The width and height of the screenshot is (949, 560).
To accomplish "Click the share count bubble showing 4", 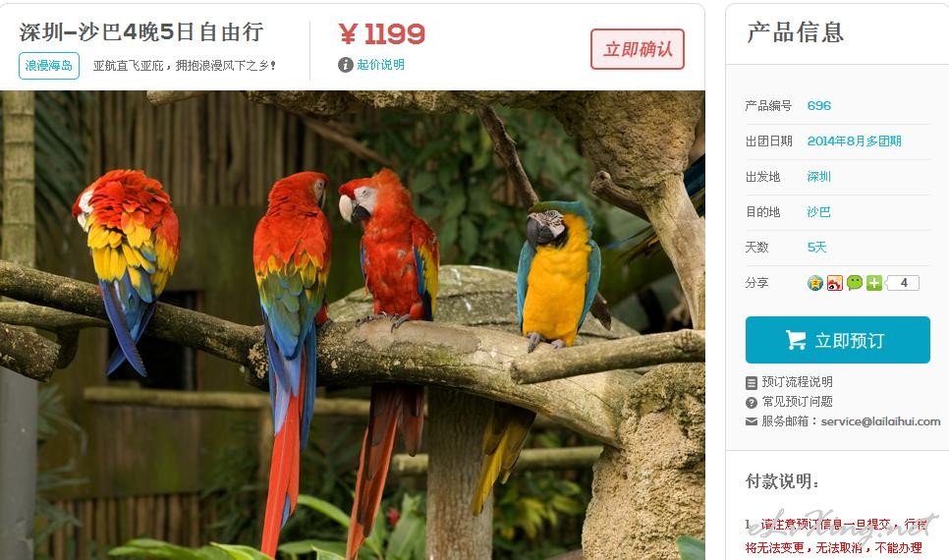I will click(x=903, y=283).
